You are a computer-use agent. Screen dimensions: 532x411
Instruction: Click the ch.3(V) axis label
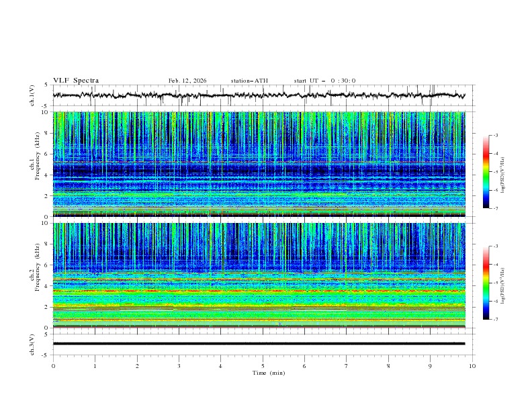click(x=32, y=344)
